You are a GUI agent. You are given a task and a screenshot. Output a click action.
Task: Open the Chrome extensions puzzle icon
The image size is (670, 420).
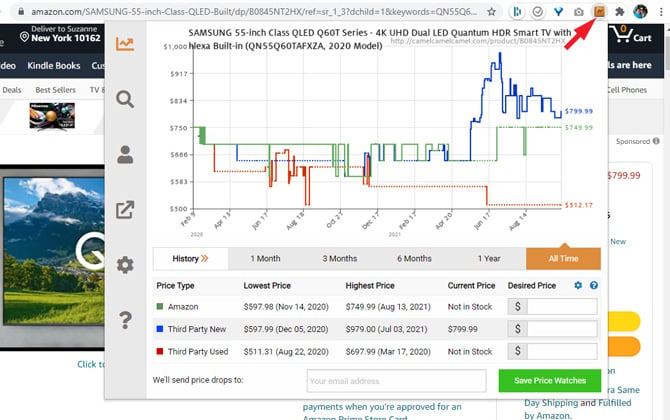[620, 11]
